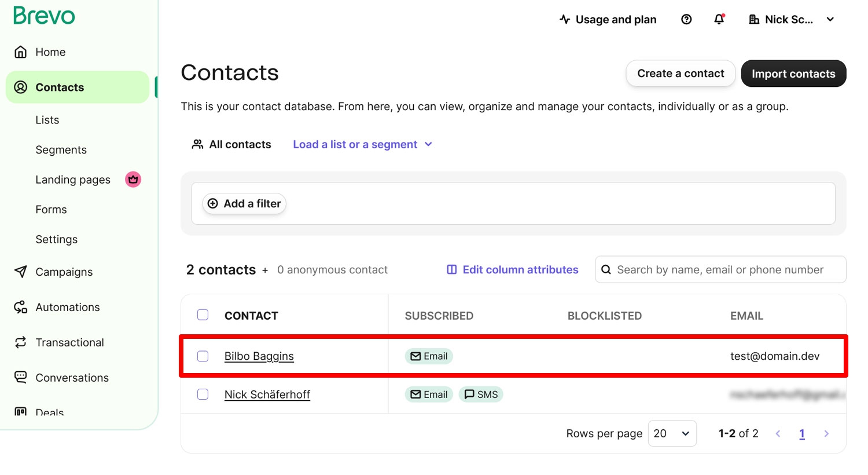The width and height of the screenshot is (868, 475).
Task: Open the notifications bell
Action: (x=719, y=19)
